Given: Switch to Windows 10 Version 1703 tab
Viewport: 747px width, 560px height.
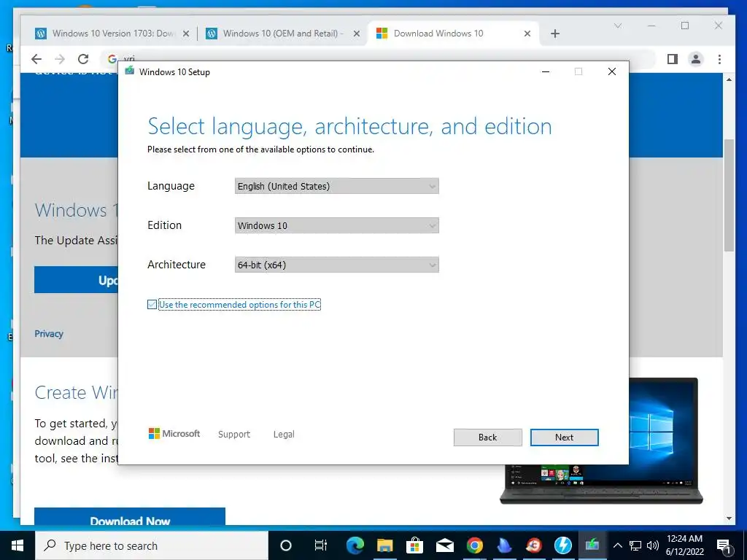Looking at the screenshot, I should pyautogui.click(x=113, y=34).
